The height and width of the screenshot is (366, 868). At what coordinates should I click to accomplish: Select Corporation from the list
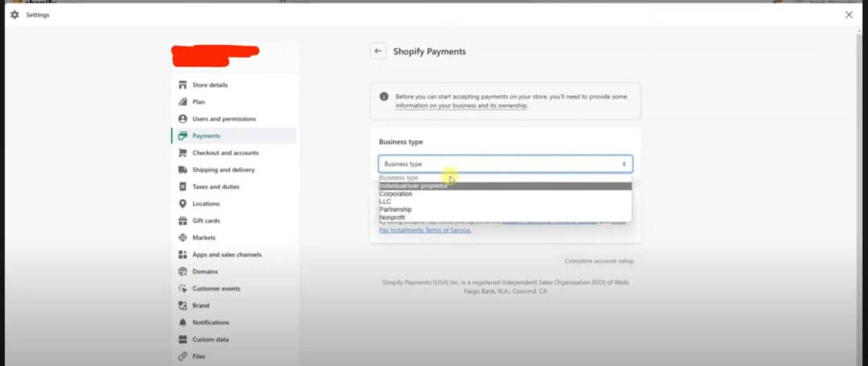pos(506,194)
